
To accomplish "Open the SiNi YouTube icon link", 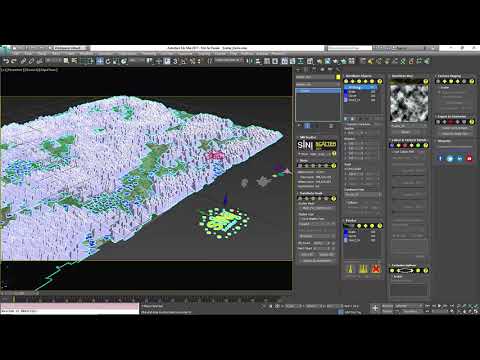I will point(469,159).
